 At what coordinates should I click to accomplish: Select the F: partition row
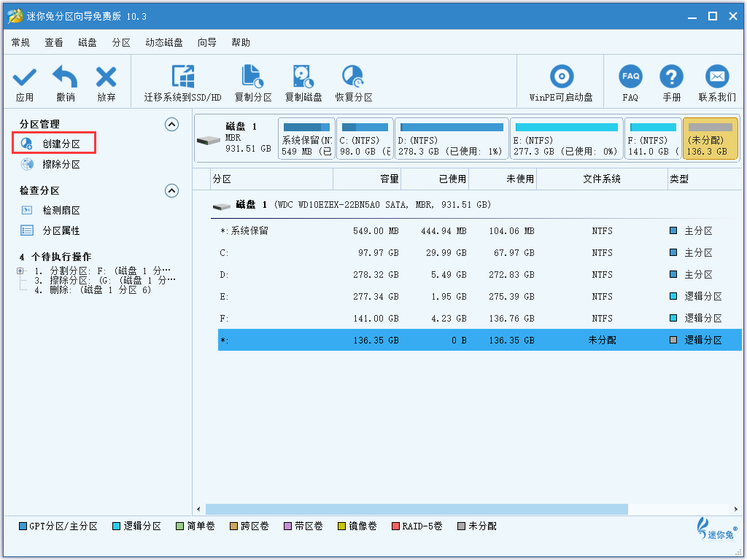pos(480,319)
